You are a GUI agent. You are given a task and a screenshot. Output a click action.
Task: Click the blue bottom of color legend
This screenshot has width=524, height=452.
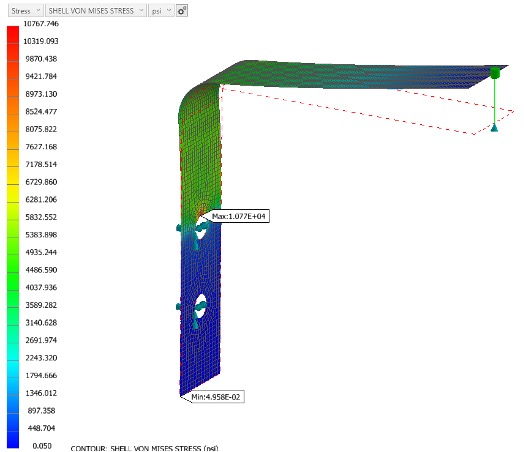tap(13, 438)
